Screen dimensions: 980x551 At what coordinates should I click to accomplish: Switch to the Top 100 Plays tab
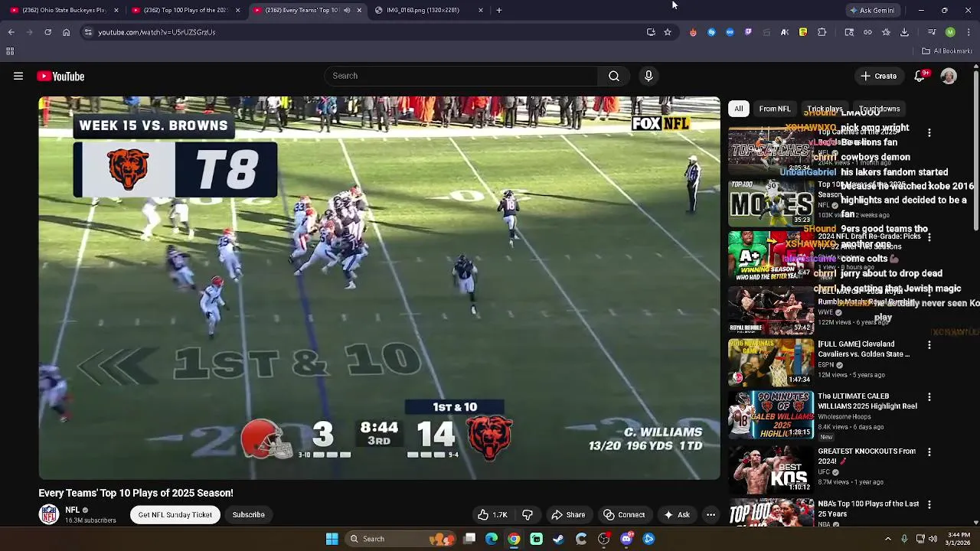(185, 10)
